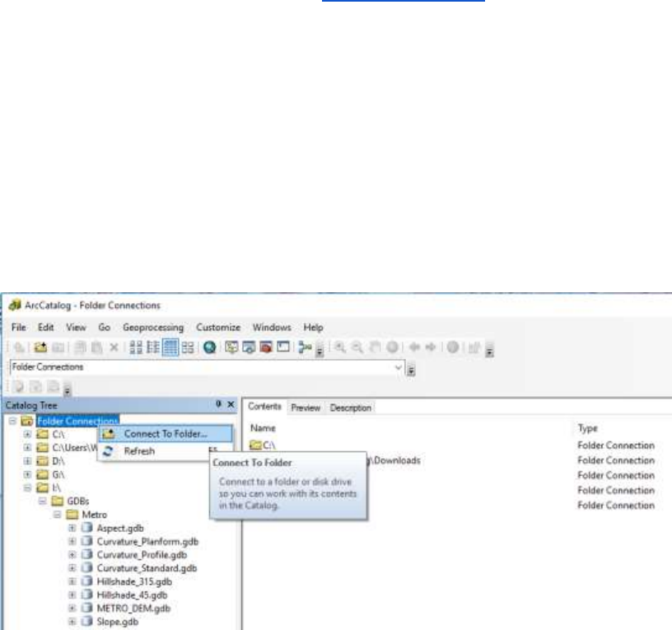Click the Go Forward arrow icon
The width and height of the screenshot is (672, 630).
[430, 348]
